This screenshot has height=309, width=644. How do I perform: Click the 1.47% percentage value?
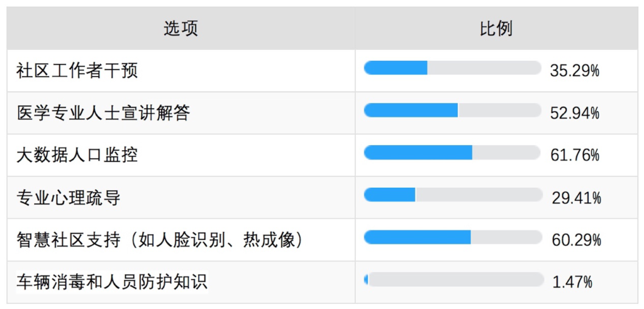pyautogui.click(x=572, y=283)
